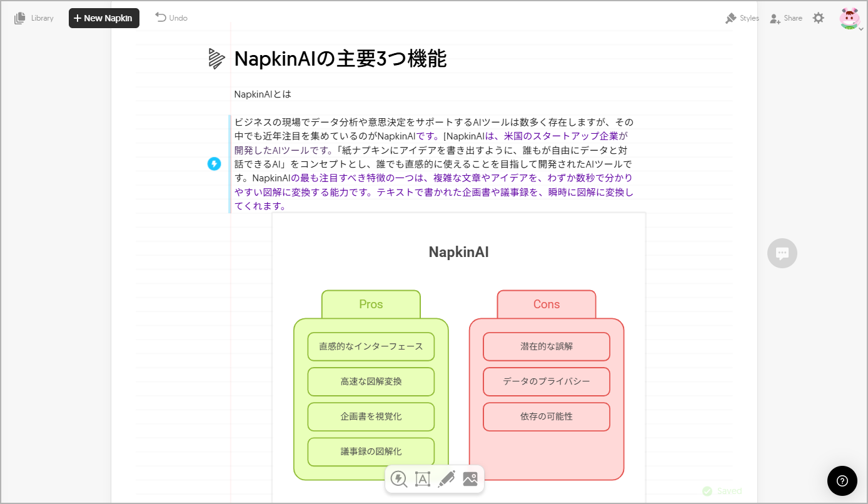This screenshot has height=504, width=868.
Task: Select the 高速な図解変換 item in Pros
Action: (x=371, y=381)
